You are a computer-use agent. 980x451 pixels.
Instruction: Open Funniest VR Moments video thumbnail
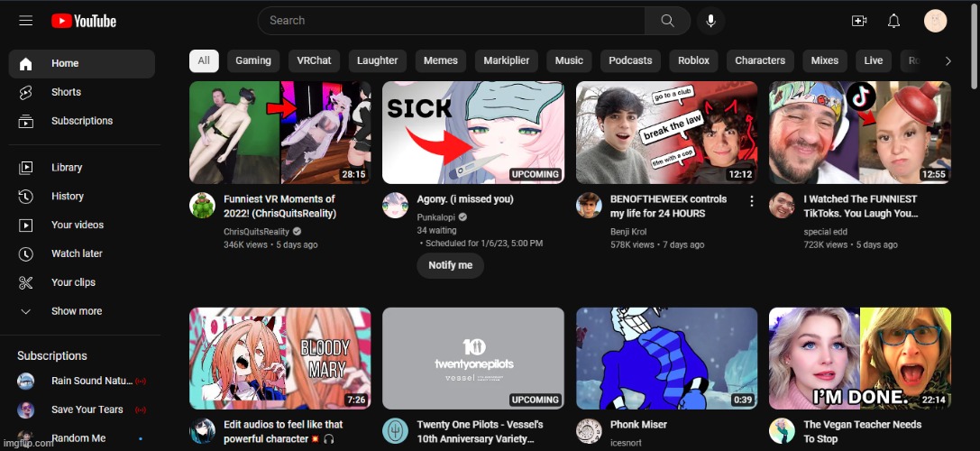coord(279,133)
